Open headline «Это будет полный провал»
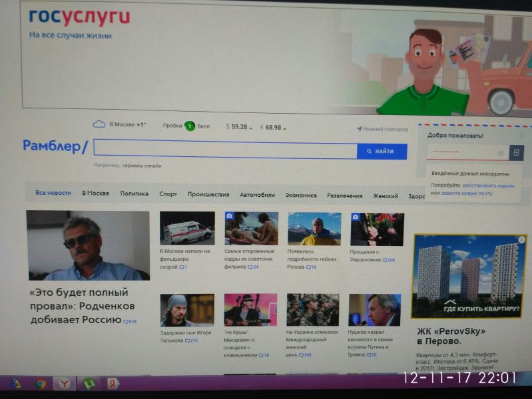The image size is (532, 399). (82, 306)
